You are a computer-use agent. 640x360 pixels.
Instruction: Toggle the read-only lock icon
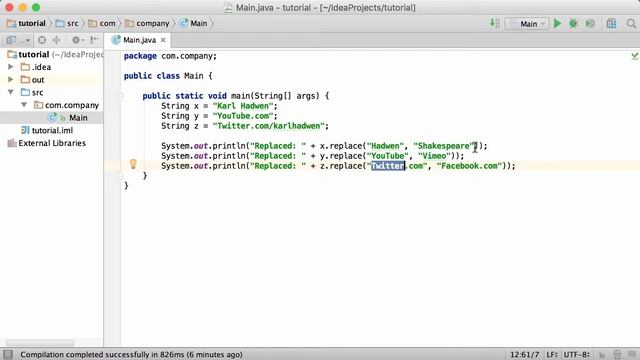[602, 355]
